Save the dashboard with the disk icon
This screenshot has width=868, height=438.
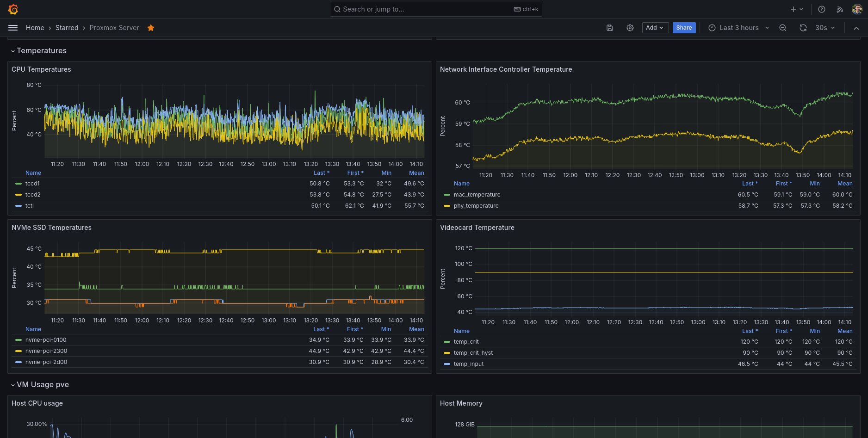click(610, 28)
